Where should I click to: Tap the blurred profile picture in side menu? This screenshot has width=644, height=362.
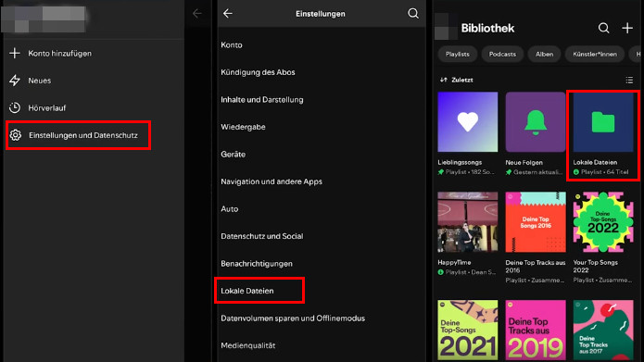44,19
